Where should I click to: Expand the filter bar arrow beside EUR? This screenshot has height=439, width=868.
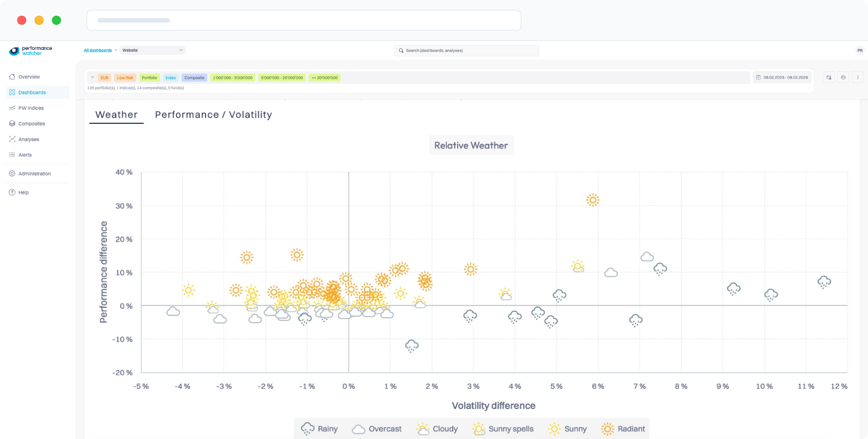click(93, 78)
